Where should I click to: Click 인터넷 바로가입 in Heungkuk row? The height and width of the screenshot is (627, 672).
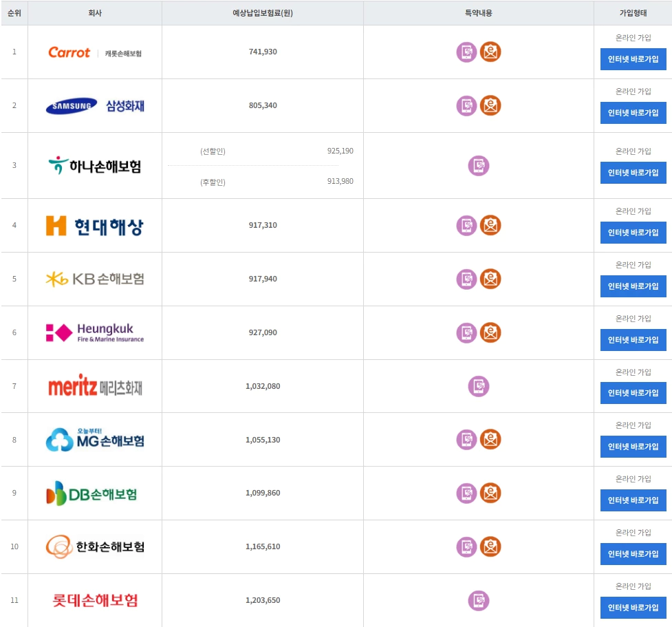click(x=633, y=340)
